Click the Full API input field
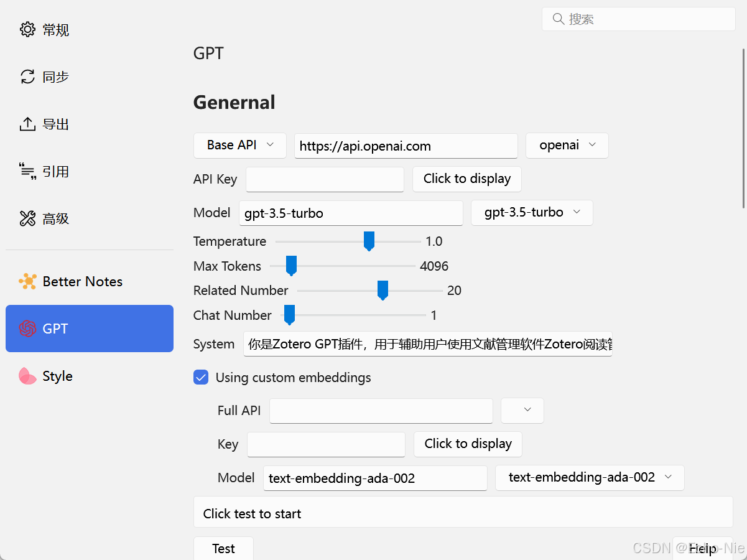 [381, 411]
